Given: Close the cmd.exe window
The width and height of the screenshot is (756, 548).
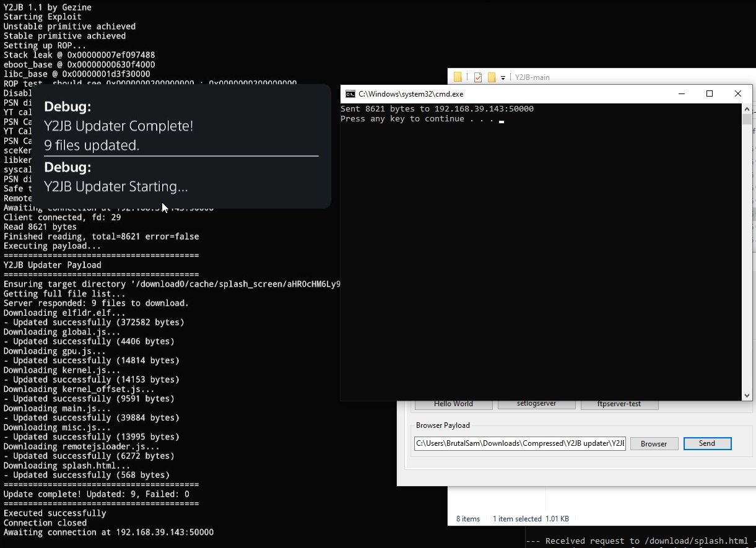Looking at the screenshot, I should click(737, 94).
